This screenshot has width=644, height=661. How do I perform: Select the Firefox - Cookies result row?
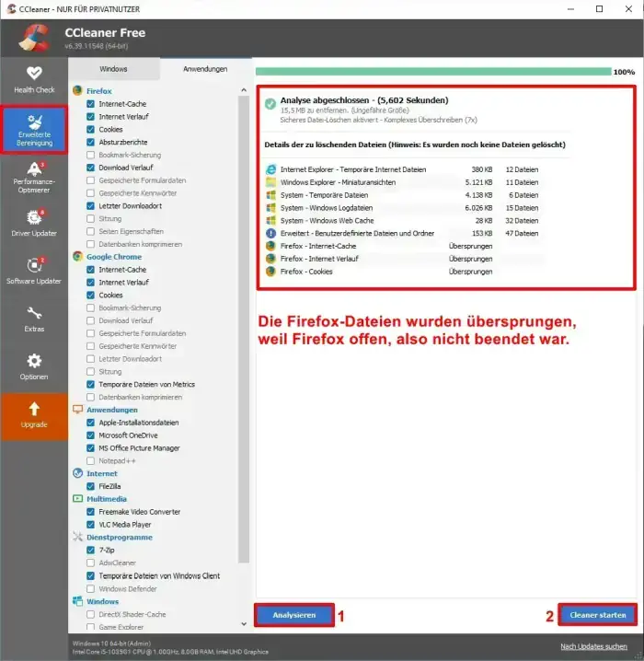tap(405, 272)
